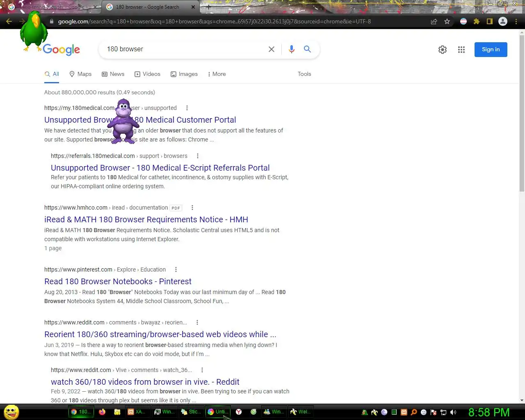This screenshot has width=525, height=420.
Task: Click the purple Bonzi gorilla character
Action: point(123,121)
